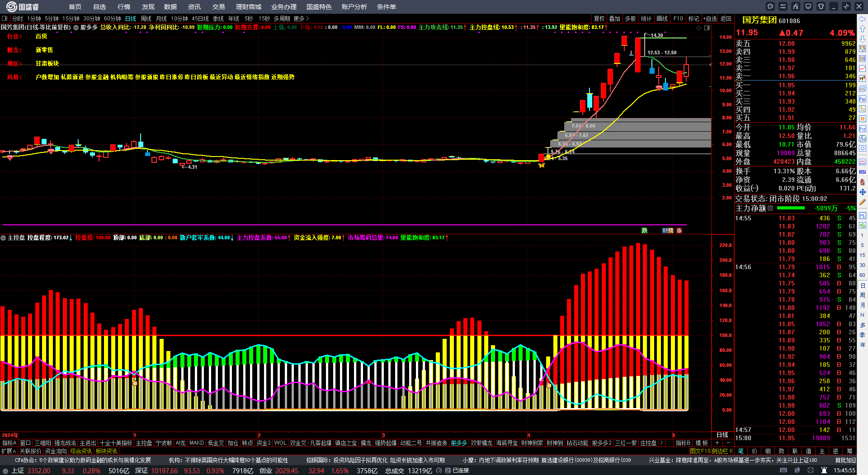Click the layout icon left of 分时
The width and height of the screenshot is (868, 475).
point(5,19)
